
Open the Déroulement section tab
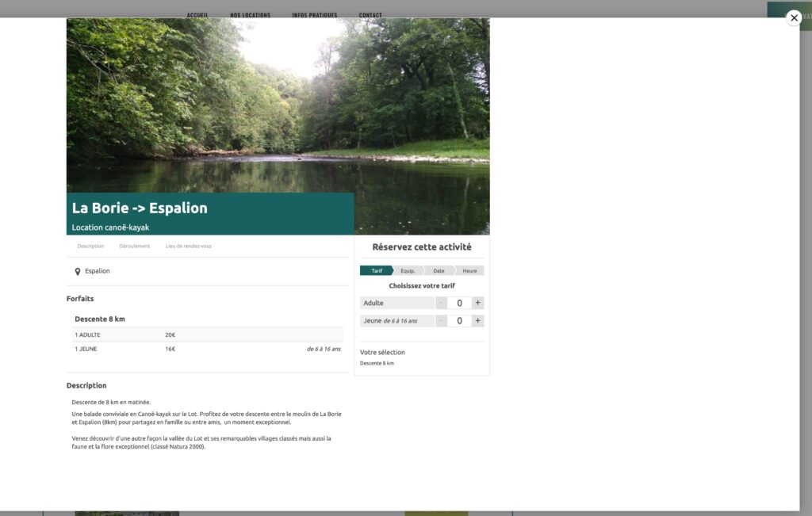click(135, 247)
